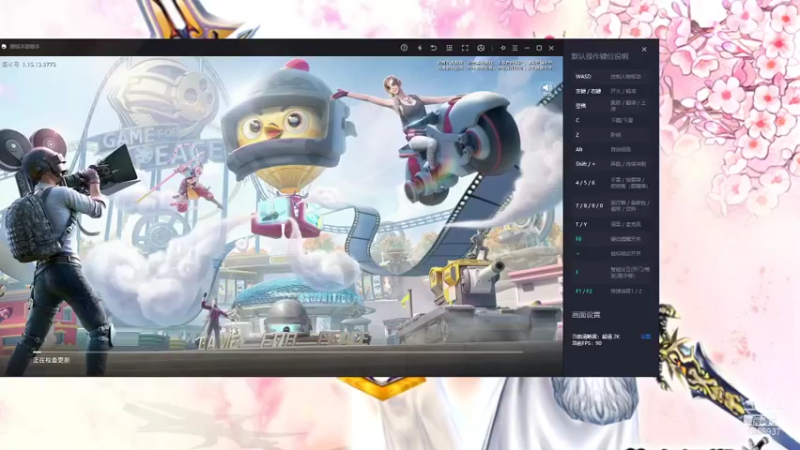Click the 正在检查更新 status text

tap(51, 360)
